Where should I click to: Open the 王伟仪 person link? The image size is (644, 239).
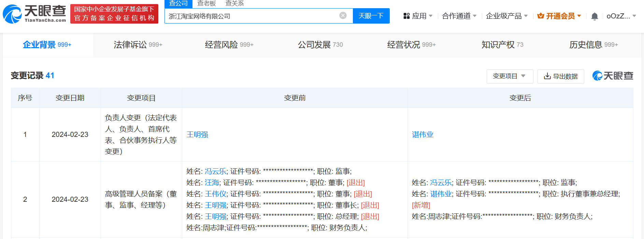coord(215,194)
